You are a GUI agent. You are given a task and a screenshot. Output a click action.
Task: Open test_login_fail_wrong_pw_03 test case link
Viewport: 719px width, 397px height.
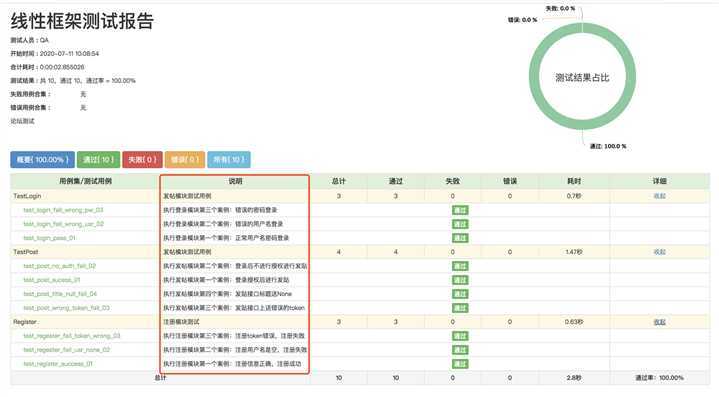pyautogui.click(x=63, y=210)
